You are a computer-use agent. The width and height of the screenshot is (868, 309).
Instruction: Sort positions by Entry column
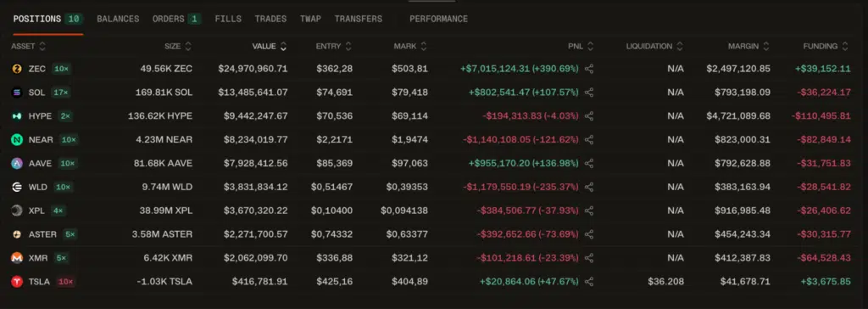point(334,47)
